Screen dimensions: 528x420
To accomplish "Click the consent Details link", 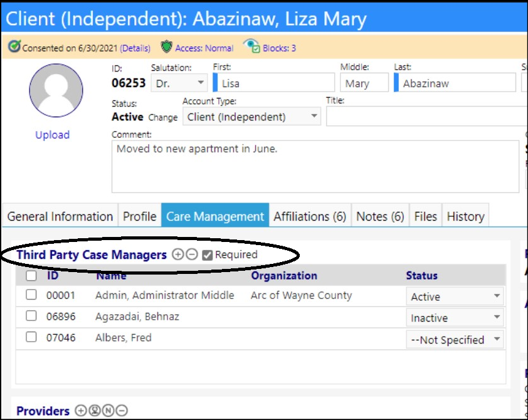I will [135, 48].
